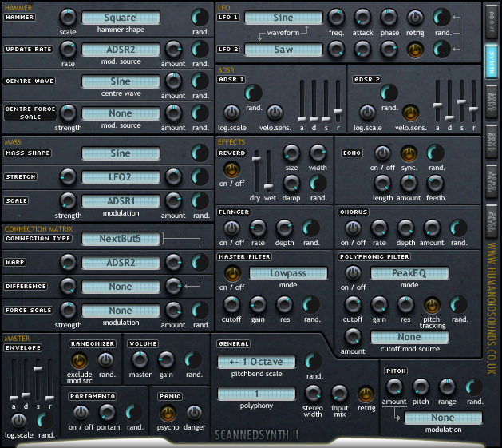Click the Flanger rate knob

click(x=258, y=228)
